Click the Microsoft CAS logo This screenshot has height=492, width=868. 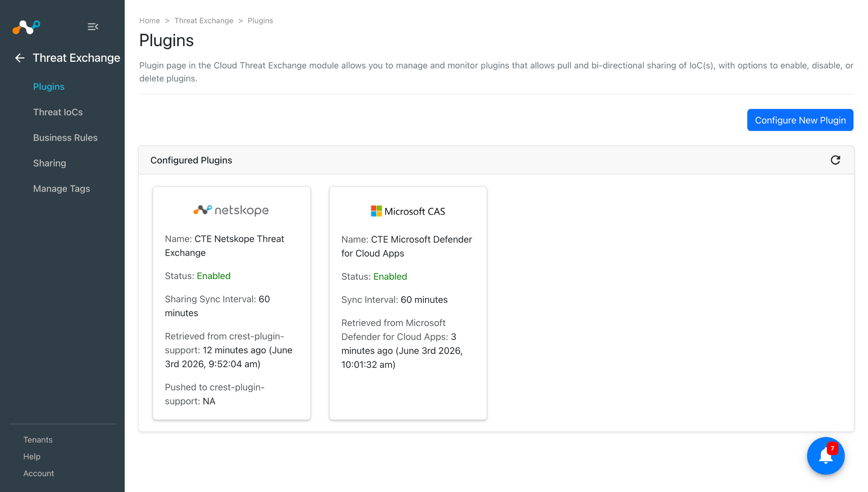pyautogui.click(x=408, y=211)
